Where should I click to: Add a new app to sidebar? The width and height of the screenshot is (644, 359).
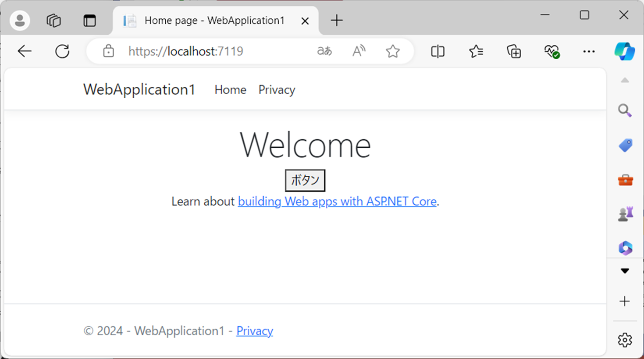(625, 301)
